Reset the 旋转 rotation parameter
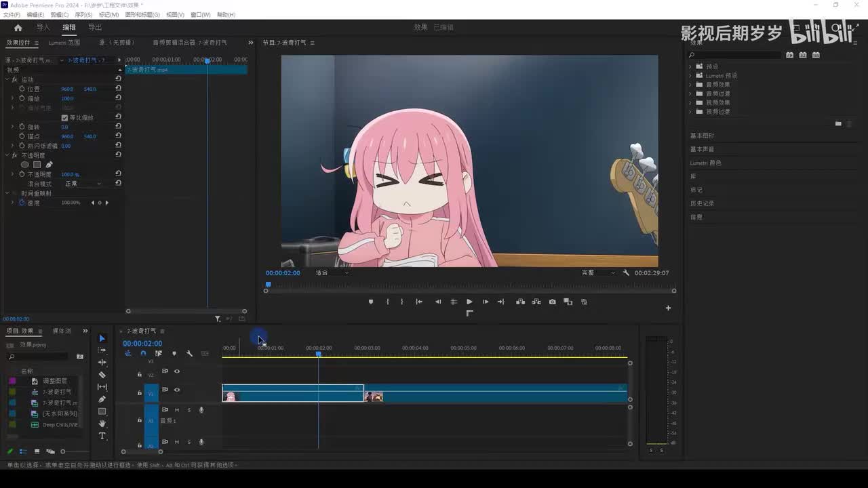Screen dimensions: 868x488 118,127
